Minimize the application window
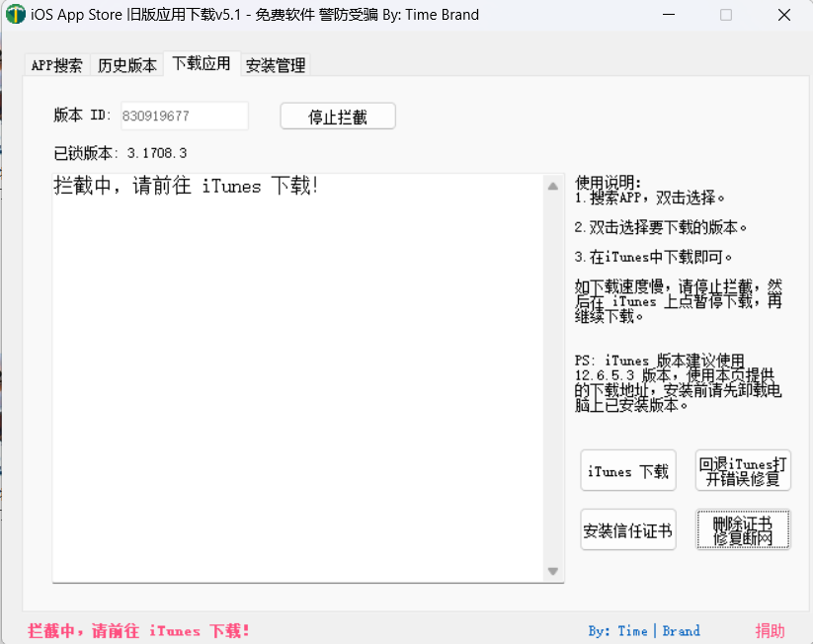 click(x=670, y=15)
